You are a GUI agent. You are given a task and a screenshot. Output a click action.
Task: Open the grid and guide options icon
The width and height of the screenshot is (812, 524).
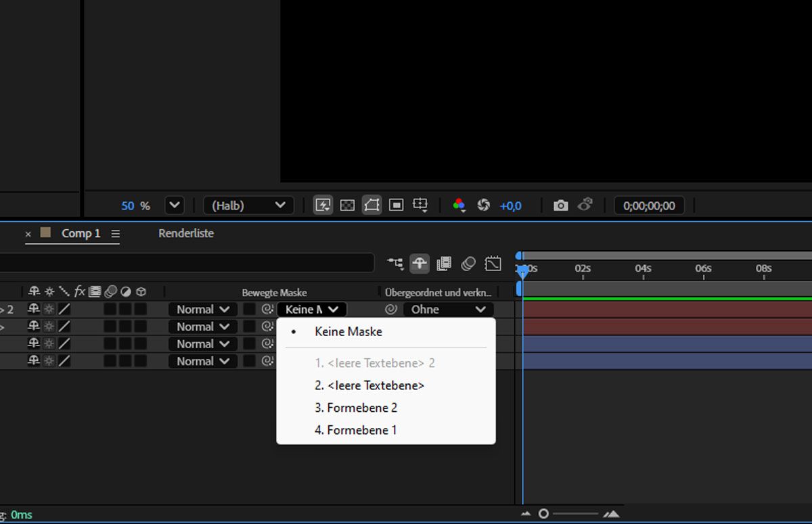(x=420, y=206)
